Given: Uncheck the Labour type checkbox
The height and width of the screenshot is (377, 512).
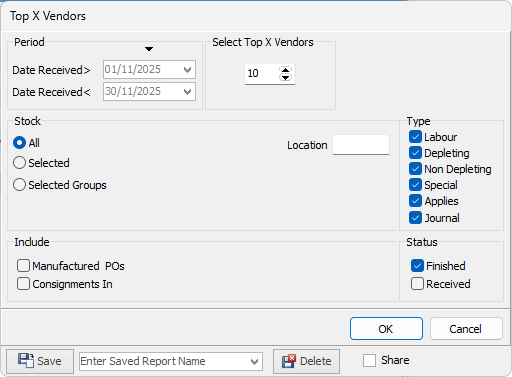Looking at the screenshot, I should pos(415,137).
